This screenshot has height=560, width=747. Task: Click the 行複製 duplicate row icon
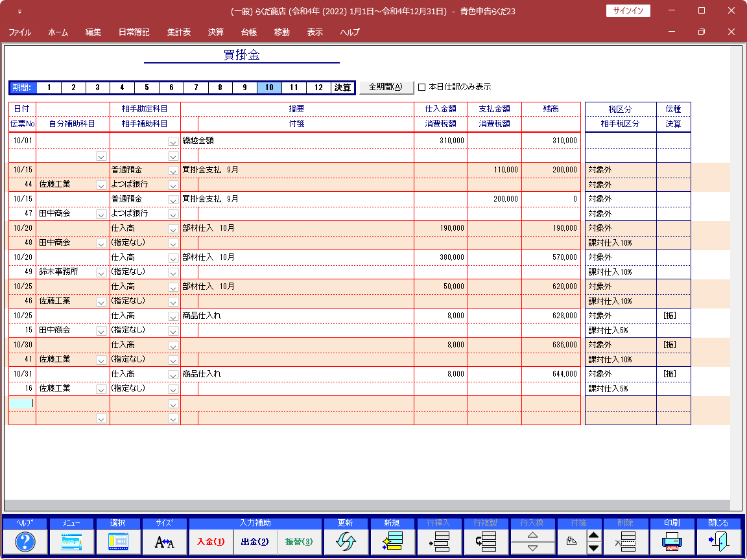tap(486, 542)
